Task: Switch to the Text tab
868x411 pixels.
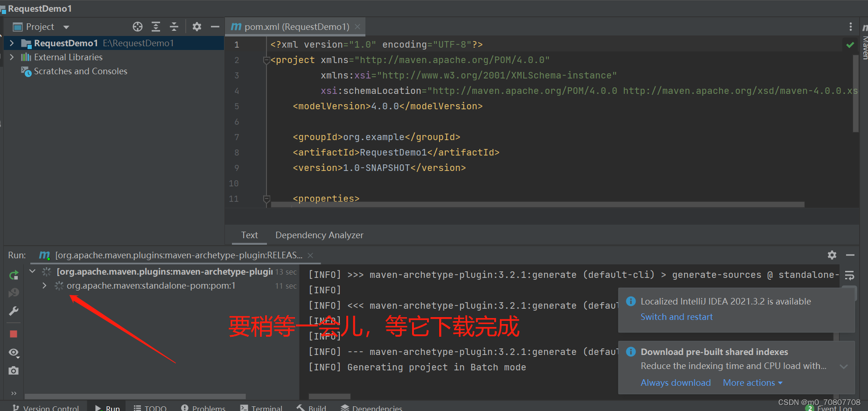Action: (x=249, y=235)
